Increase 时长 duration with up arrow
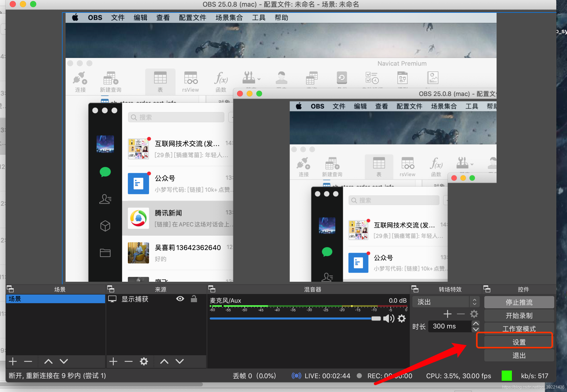 pos(476,323)
